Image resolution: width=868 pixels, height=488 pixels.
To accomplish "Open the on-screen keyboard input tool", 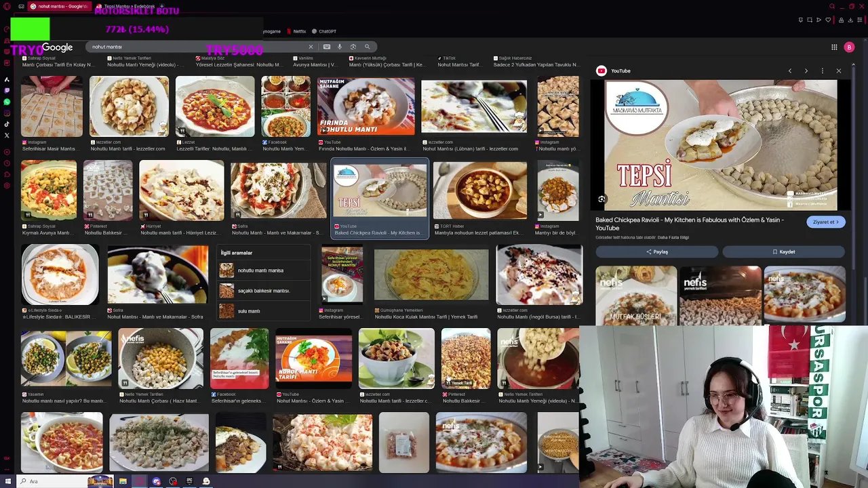I will [327, 47].
